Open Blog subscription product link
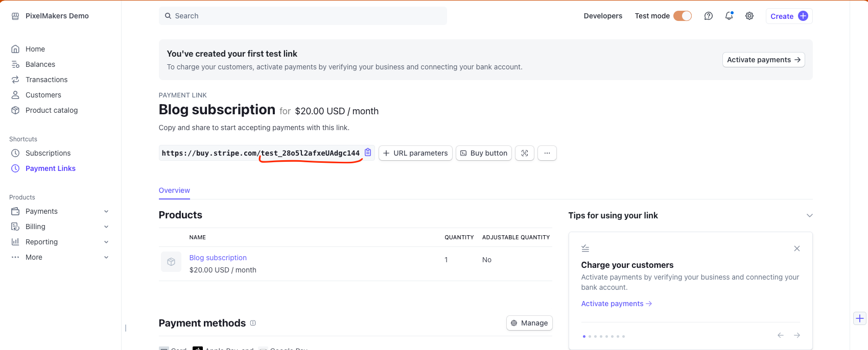The width and height of the screenshot is (868, 350). coord(218,258)
